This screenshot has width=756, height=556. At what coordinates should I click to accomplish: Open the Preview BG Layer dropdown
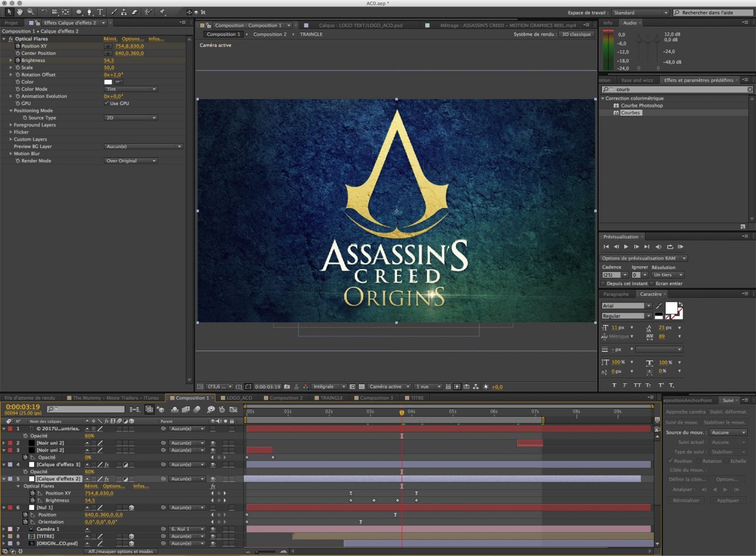click(x=144, y=146)
